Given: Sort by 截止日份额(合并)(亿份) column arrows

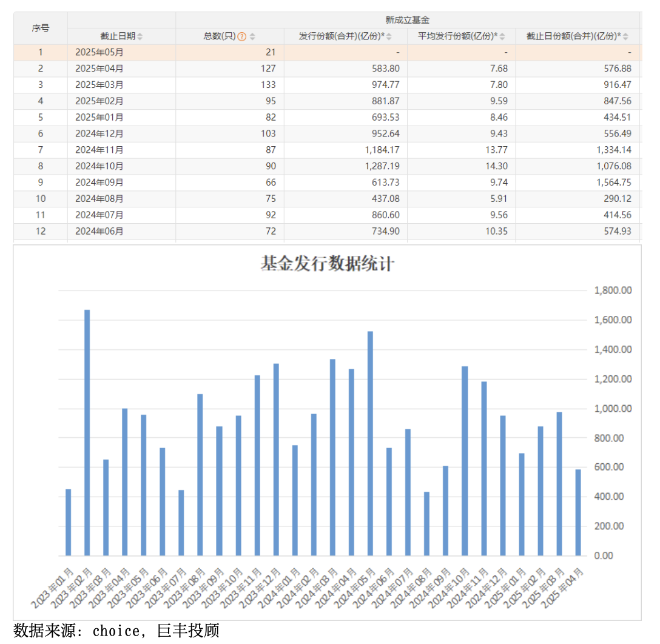Looking at the screenshot, I should coord(625,36).
